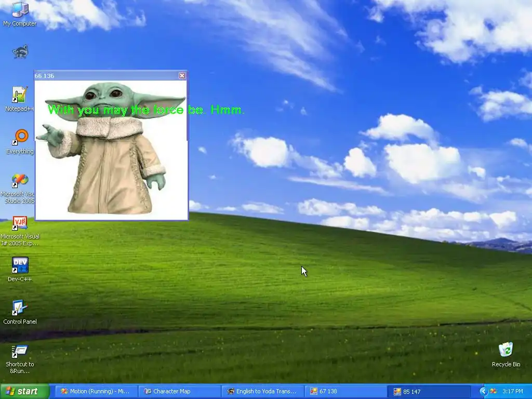Open the My Computer desktop icon

click(20, 14)
